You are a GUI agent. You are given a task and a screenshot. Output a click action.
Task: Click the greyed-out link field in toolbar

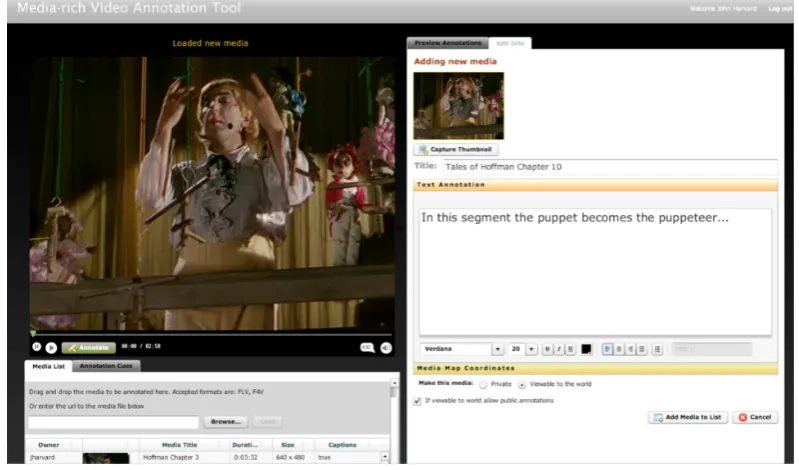(x=712, y=349)
